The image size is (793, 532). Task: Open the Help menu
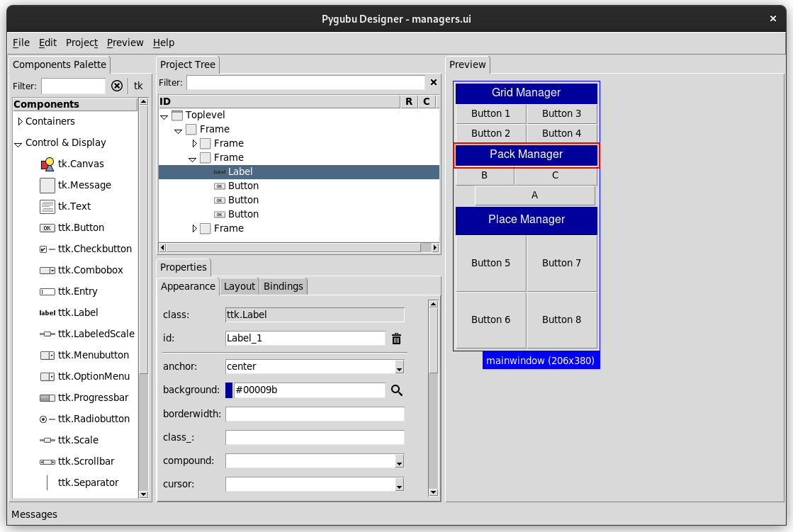click(164, 43)
